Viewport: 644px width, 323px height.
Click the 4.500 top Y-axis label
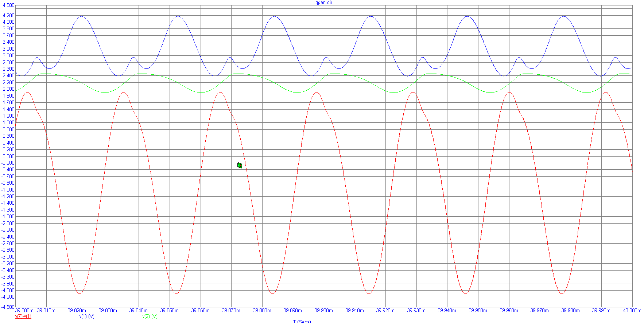tap(8, 5)
